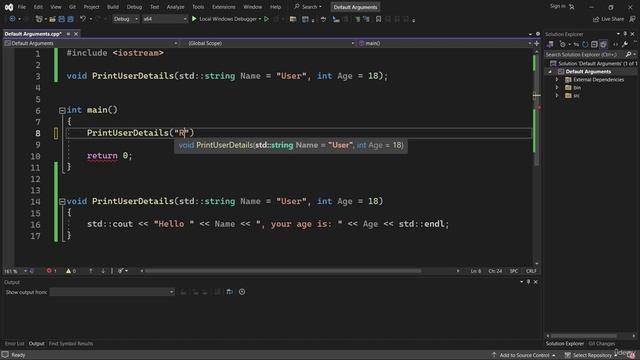The width and height of the screenshot is (640, 360).
Task: Click warning triangle count icon
Action: click(69, 271)
